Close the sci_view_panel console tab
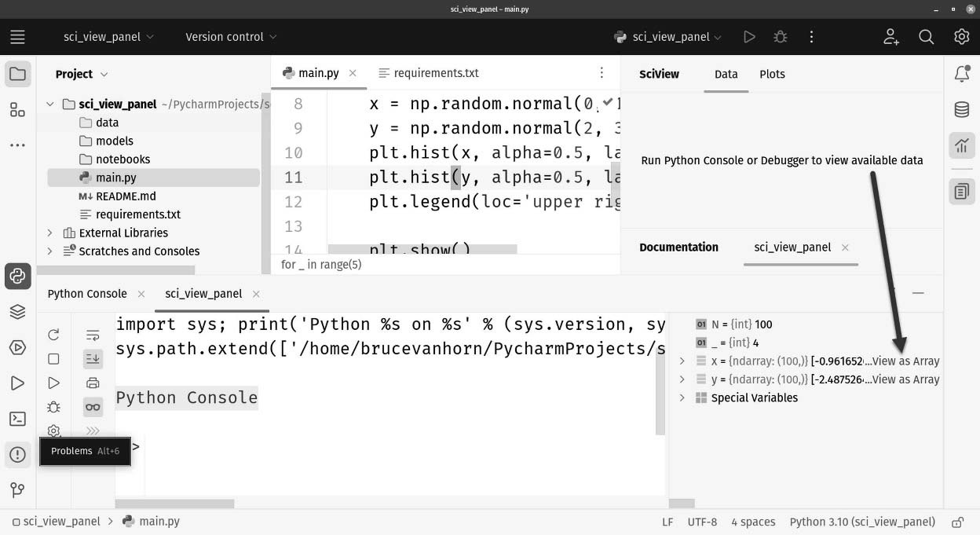Screen dimensions: 980x535 tap(256, 294)
